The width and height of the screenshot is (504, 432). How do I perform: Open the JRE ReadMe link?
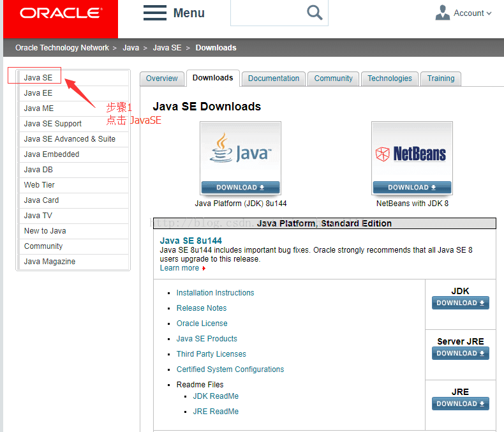tap(216, 412)
